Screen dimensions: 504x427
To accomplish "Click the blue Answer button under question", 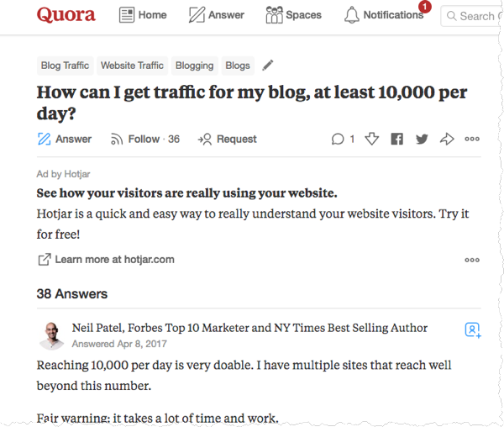I will pyautogui.click(x=65, y=139).
